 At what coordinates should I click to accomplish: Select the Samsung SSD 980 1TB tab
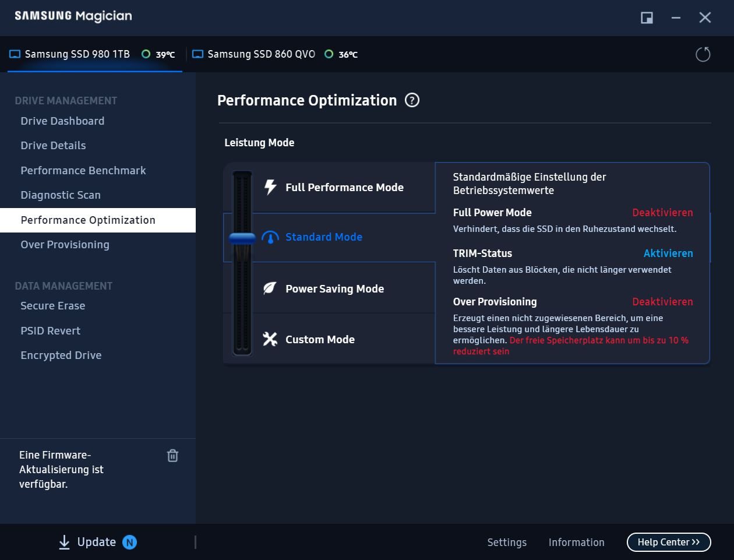(77, 54)
